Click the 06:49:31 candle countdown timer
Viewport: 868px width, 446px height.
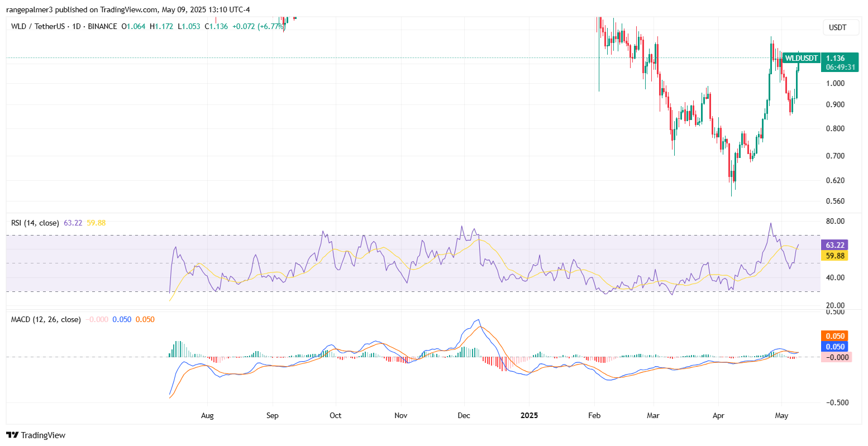(840, 67)
